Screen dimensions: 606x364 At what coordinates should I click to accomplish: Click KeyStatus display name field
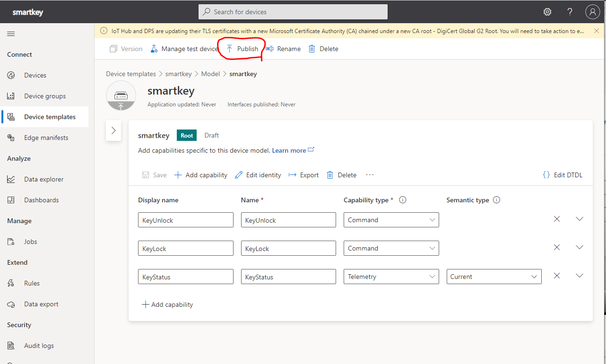click(x=186, y=277)
